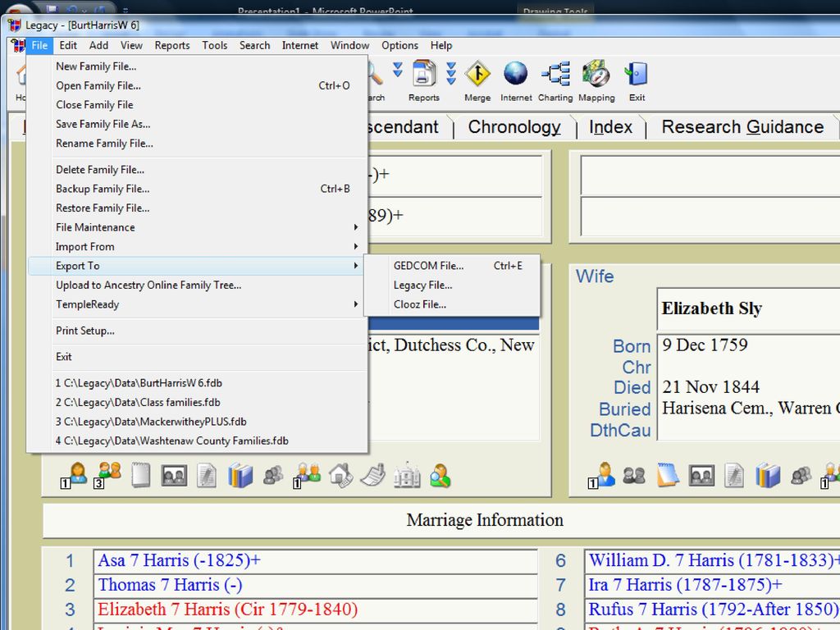
Task: Open husband's scroll document icon
Action: pyautogui.click(x=373, y=475)
